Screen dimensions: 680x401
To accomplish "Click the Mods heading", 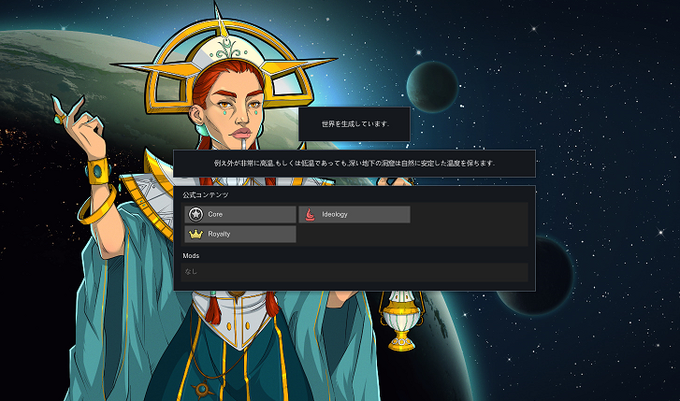I will 191,256.
